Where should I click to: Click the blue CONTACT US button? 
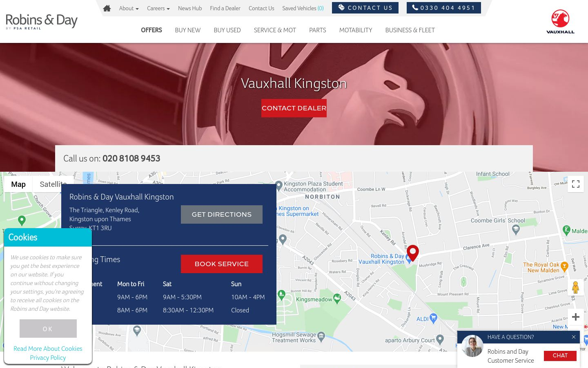pyautogui.click(x=365, y=8)
